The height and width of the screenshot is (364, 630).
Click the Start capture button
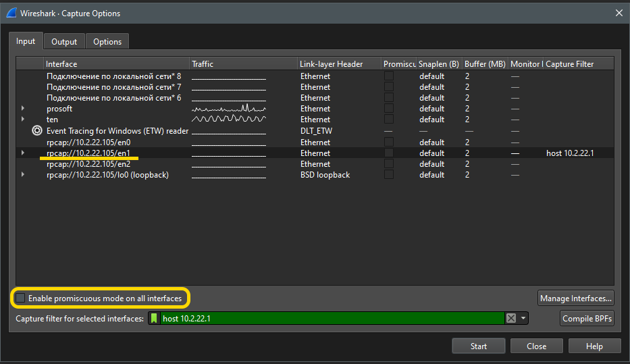[479, 346]
